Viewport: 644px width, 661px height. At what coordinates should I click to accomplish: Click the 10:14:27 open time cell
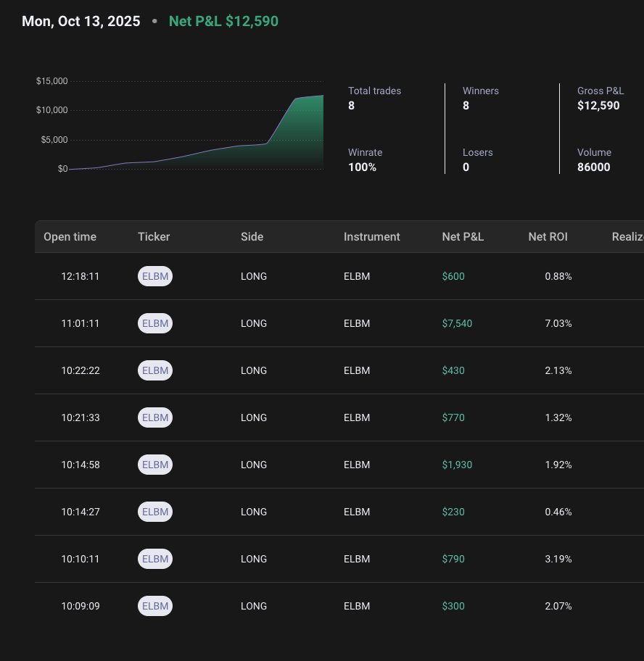(80, 512)
